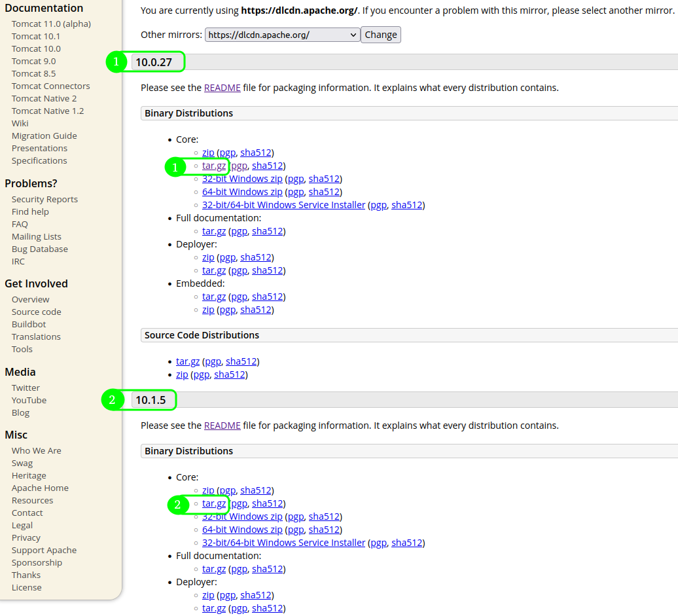The height and width of the screenshot is (616, 678).
Task: Open Buildbot link
Action: (29, 325)
